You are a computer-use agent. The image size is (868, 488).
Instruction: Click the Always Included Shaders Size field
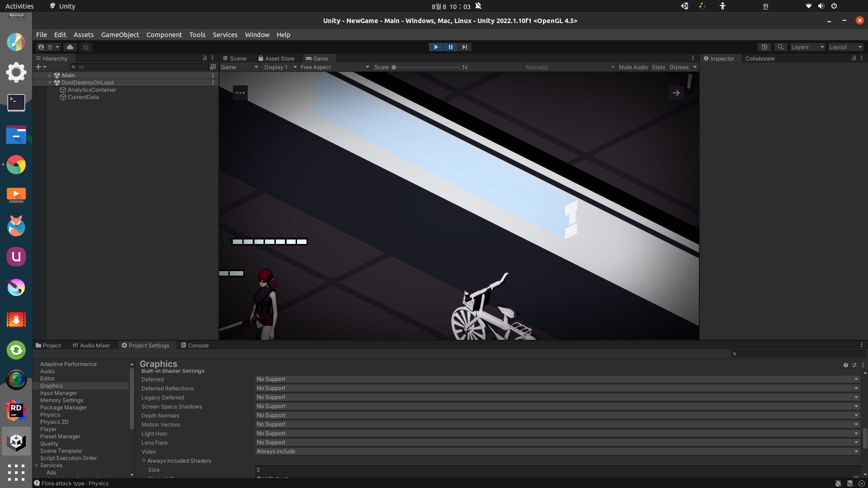point(557,470)
